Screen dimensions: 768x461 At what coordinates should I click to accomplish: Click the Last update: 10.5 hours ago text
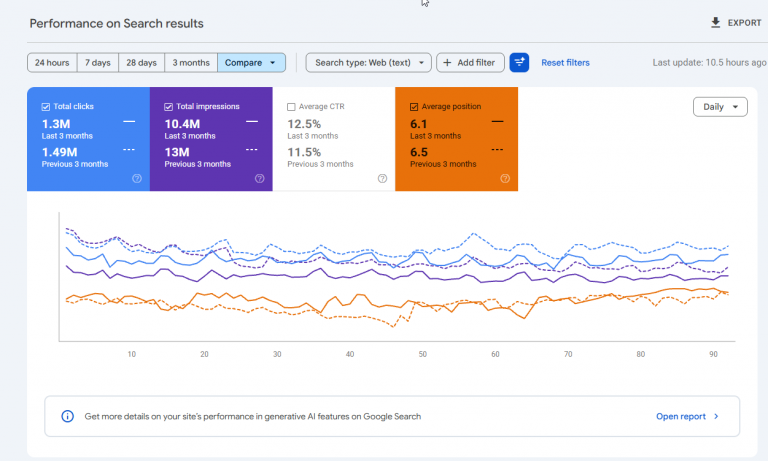coord(709,63)
